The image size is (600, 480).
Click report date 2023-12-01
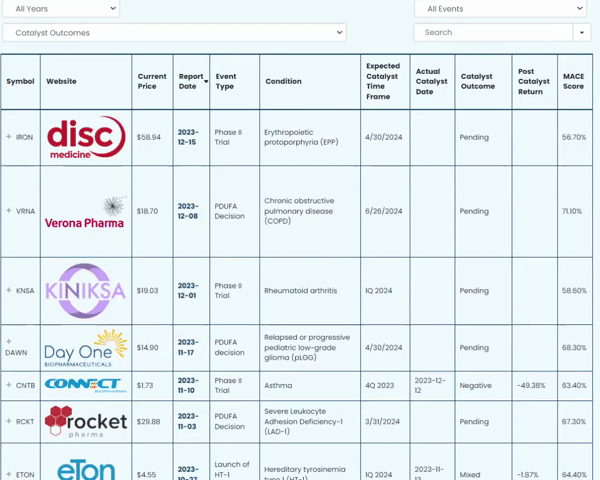188,291
